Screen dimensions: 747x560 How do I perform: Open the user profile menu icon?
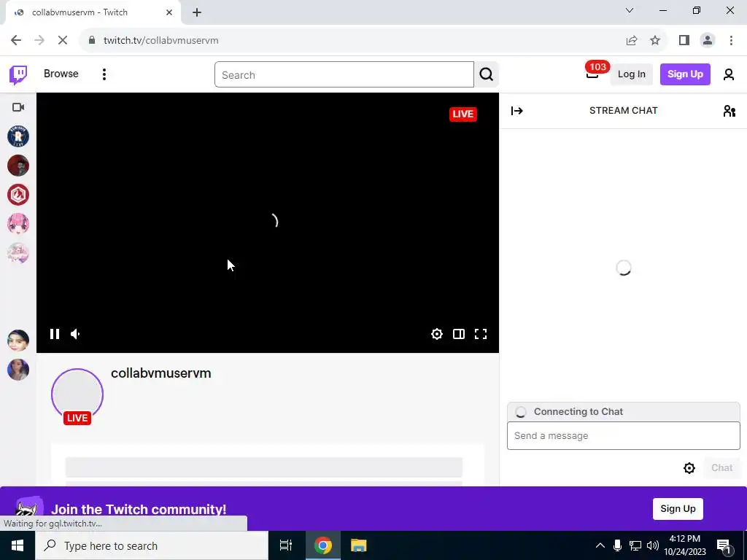point(729,74)
